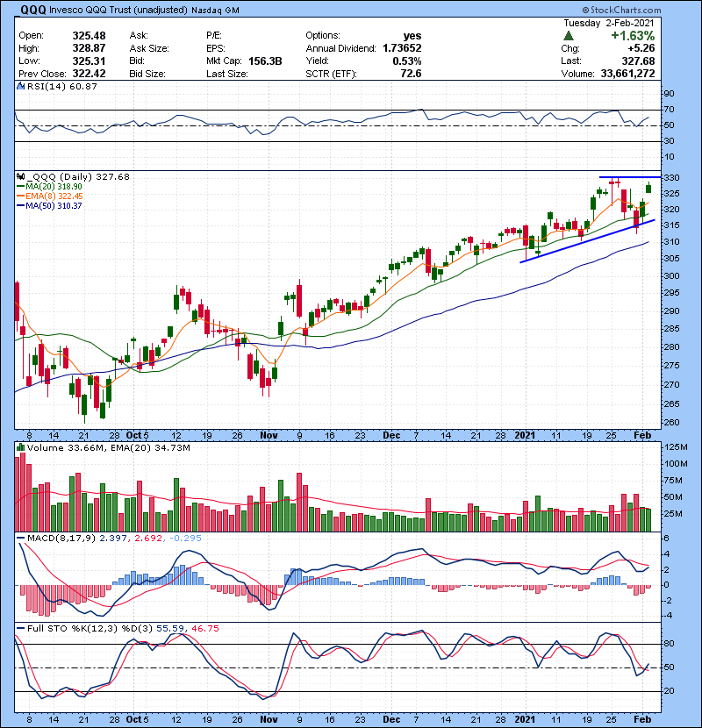This screenshot has height=728, width=702.
Task: Click the Mkt Cap value 156.3B
Action: [265, 61]
